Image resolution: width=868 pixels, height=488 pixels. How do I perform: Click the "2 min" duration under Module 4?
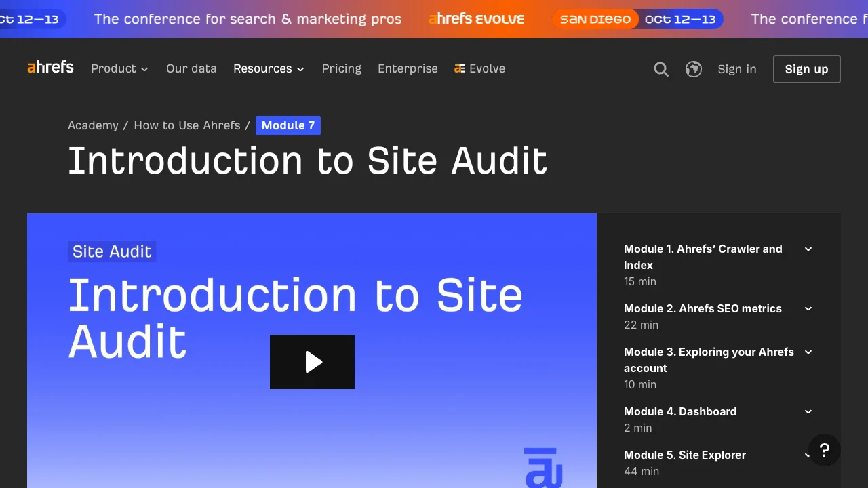coord(637,428)
